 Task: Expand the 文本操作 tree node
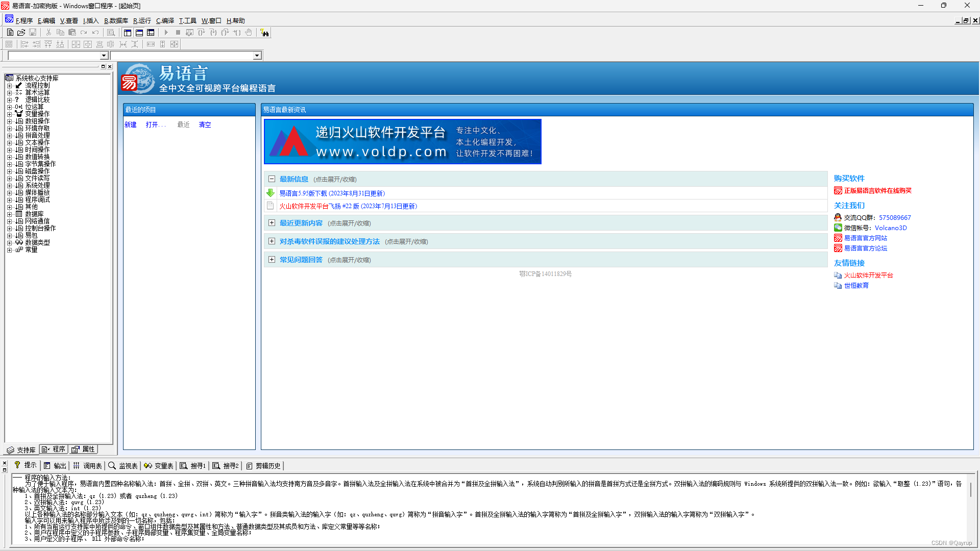point(9,142)
